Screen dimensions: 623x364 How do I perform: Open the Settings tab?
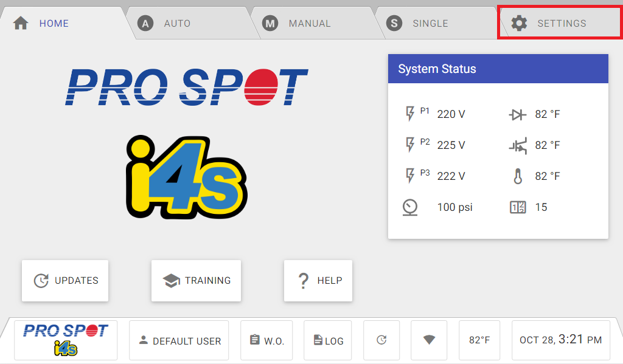pos(560,23)
